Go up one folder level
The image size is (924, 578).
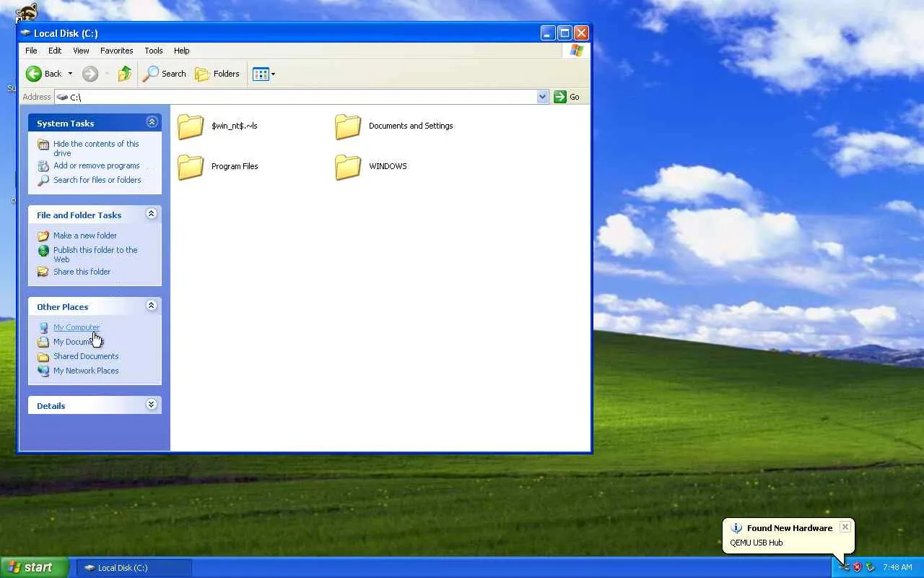125,74
